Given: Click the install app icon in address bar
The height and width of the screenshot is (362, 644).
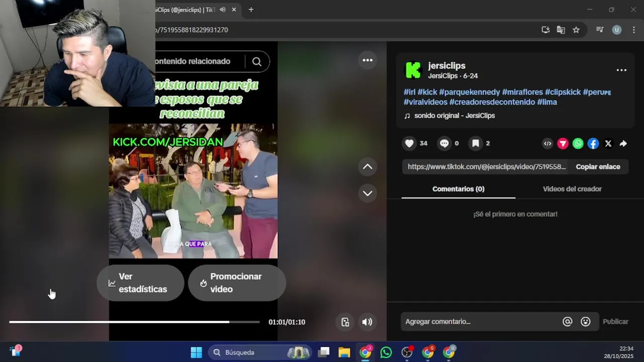Looking at the screenshot, I should pyautogui.click(x=545, y=30).
